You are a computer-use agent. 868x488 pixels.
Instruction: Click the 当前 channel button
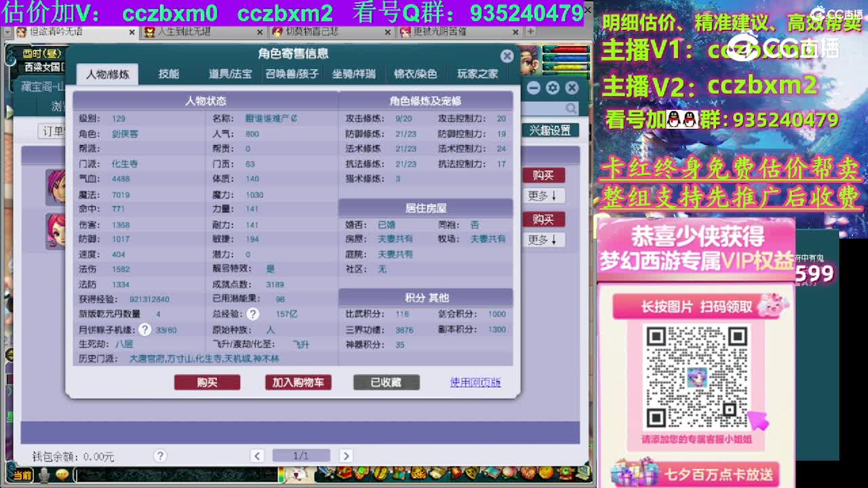(22, 476)
